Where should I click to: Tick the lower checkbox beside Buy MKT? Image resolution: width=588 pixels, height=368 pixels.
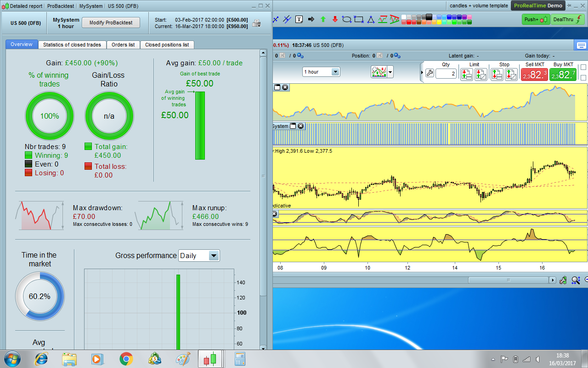pyautogui.click(x=583, y=78)
